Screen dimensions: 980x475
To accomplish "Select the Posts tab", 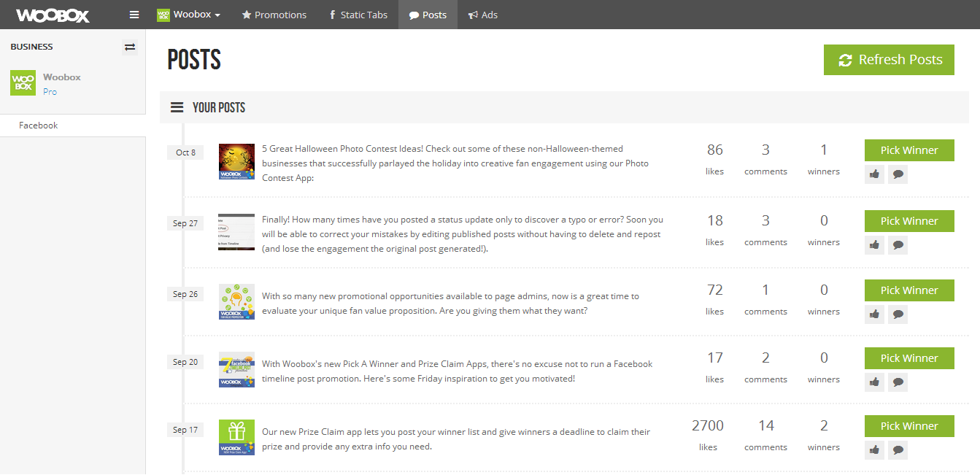I will coord(428,15).
